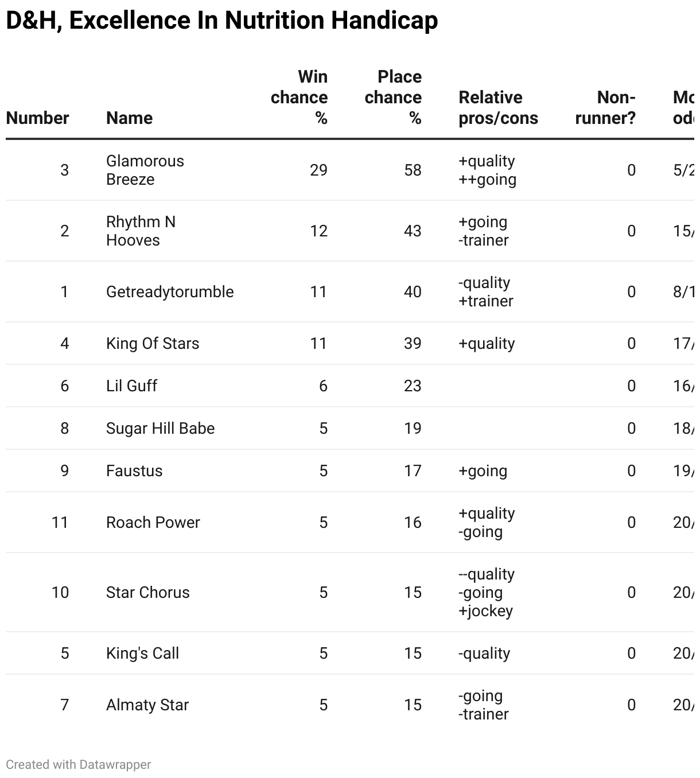Click the Non-runner? column header
This screenshot has height=778, width=700.
pos(605,108)
